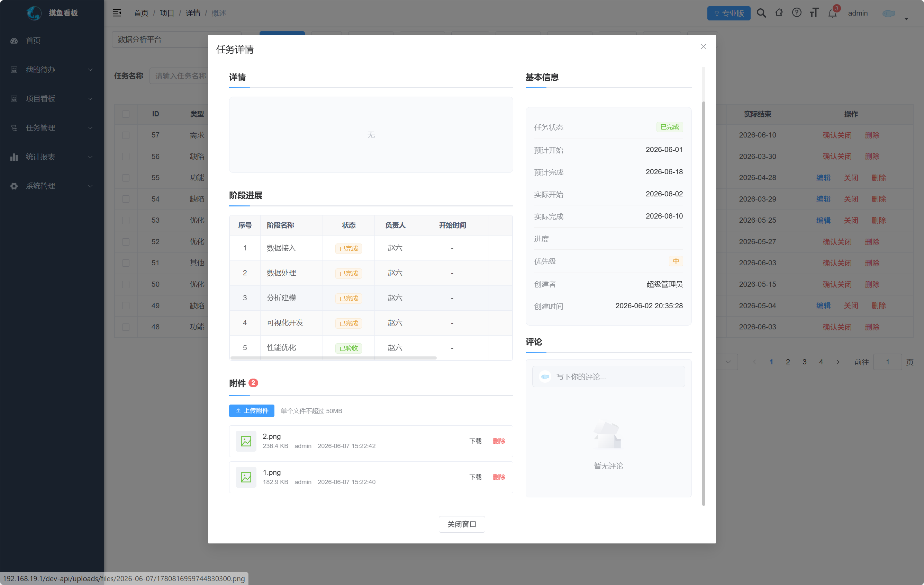The width and height of the screenshot is (924, 585).
Task: Go to page 2
Action: [x=788, y=362]
